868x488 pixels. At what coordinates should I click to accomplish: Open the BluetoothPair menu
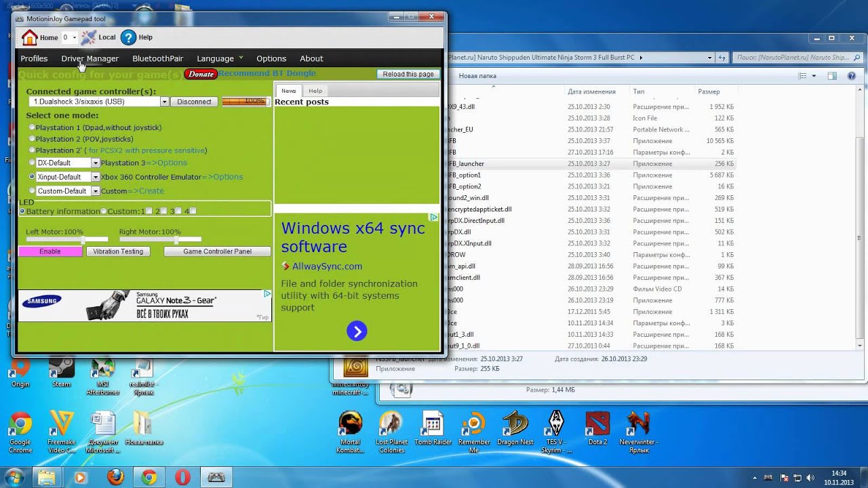[157, 58]
